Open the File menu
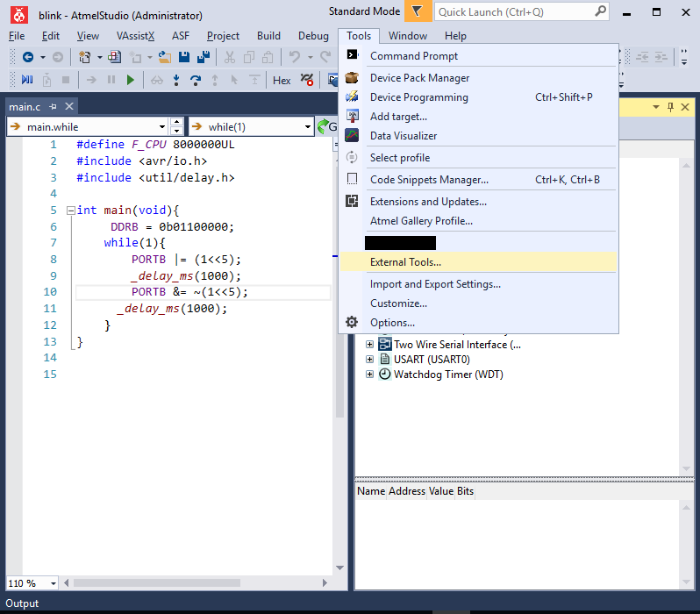Image resolution: width=700 pixels, height=614 pixels. click(17, 36)
